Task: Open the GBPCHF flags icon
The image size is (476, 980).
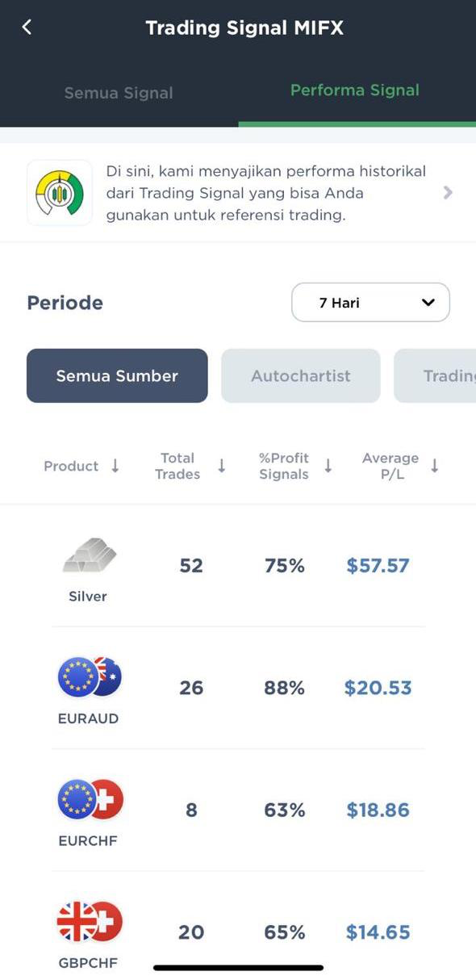Action: [x=90, y=922]
